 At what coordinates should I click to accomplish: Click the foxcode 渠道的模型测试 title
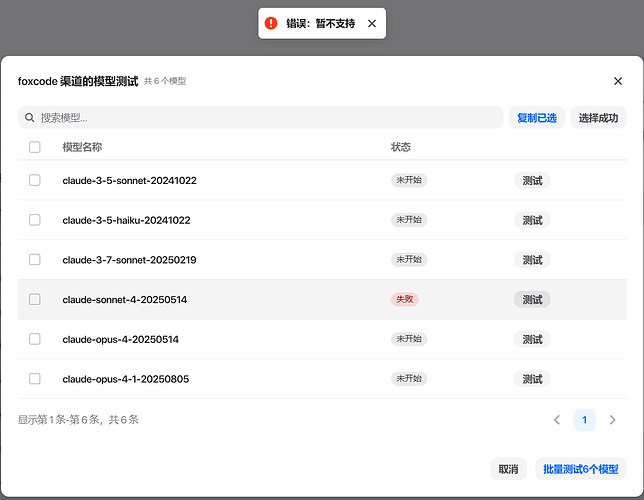(x=78, y=81)
